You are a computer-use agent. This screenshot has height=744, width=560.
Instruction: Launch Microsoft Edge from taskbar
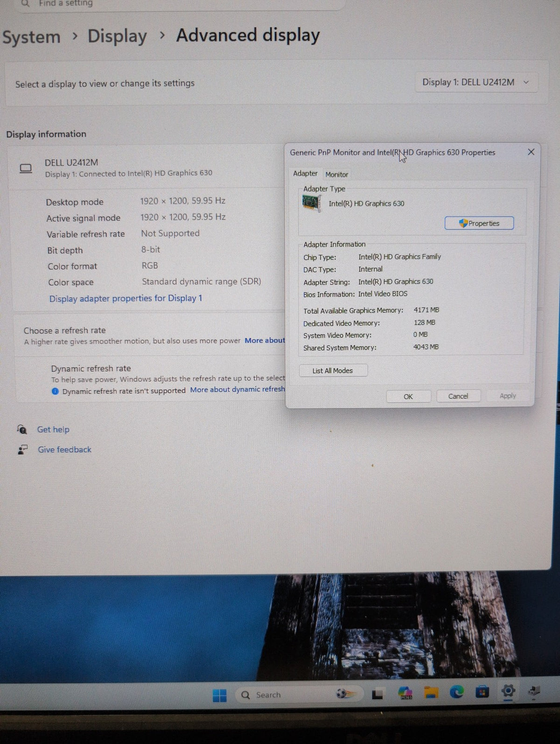(x=456, y=692)
